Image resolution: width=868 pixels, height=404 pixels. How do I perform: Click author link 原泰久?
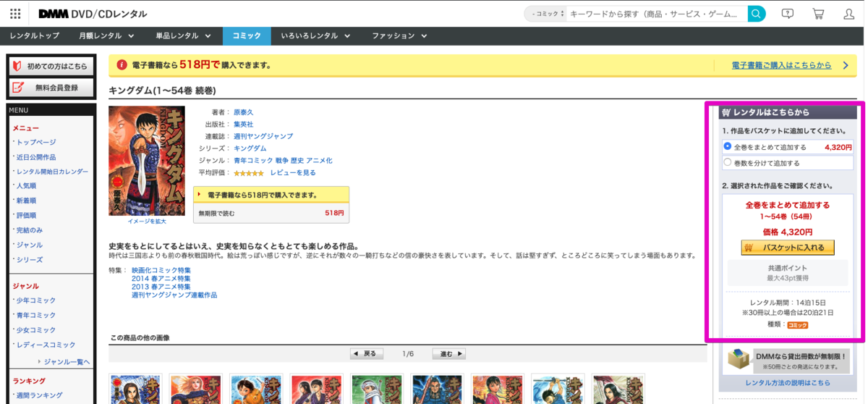pyautogui.click(x=243, y=112)
